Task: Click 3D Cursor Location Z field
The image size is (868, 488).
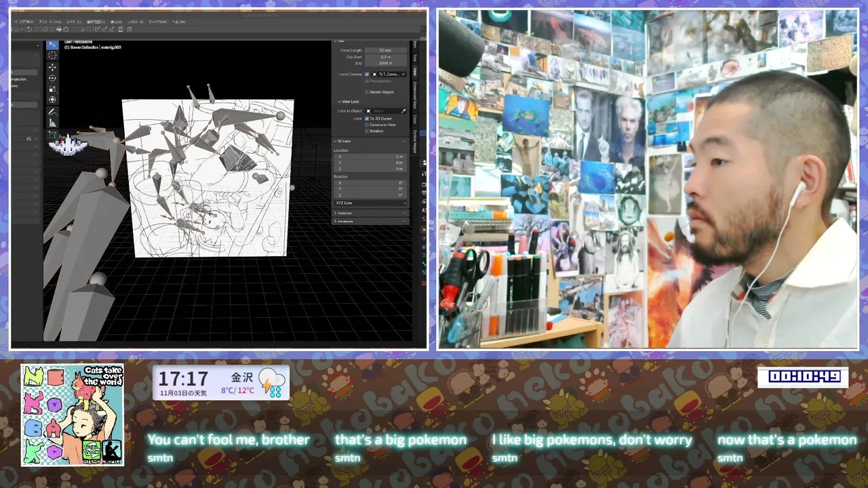Action: pos(370,169)
